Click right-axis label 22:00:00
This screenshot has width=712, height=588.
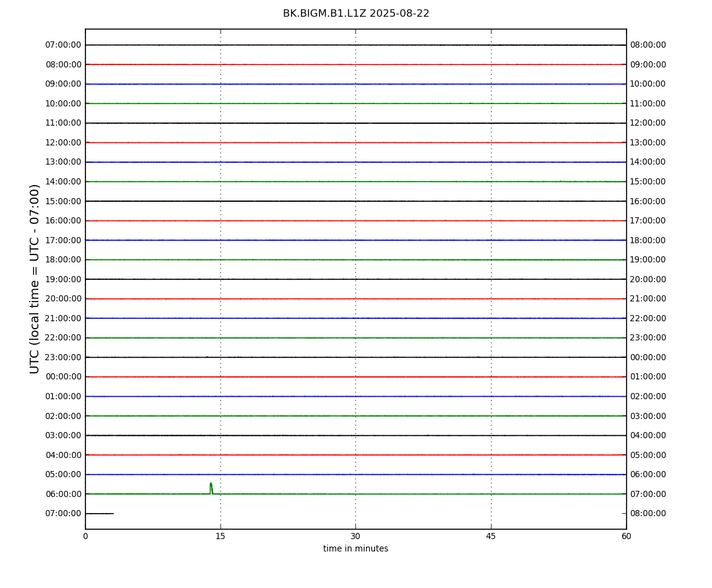(648, 318)
